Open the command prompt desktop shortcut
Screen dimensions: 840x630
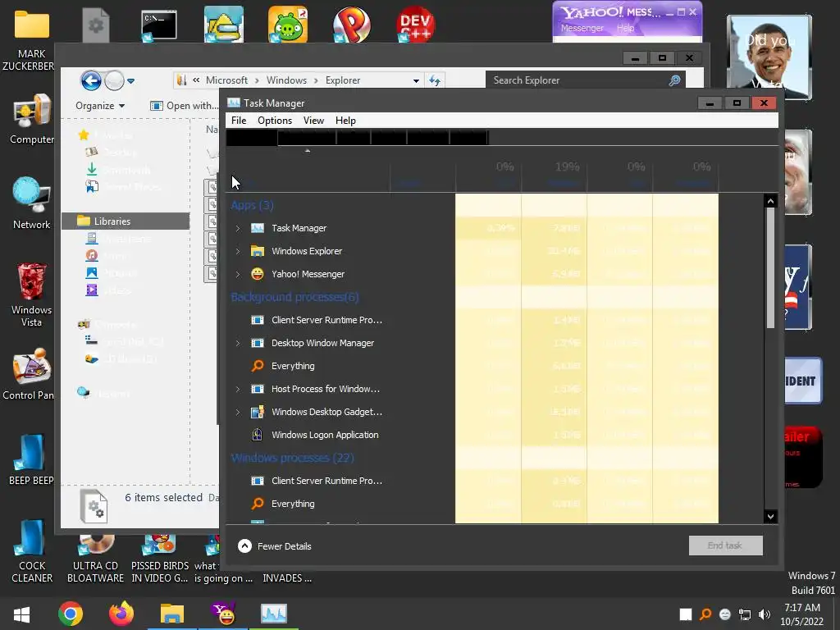(159, 25)
